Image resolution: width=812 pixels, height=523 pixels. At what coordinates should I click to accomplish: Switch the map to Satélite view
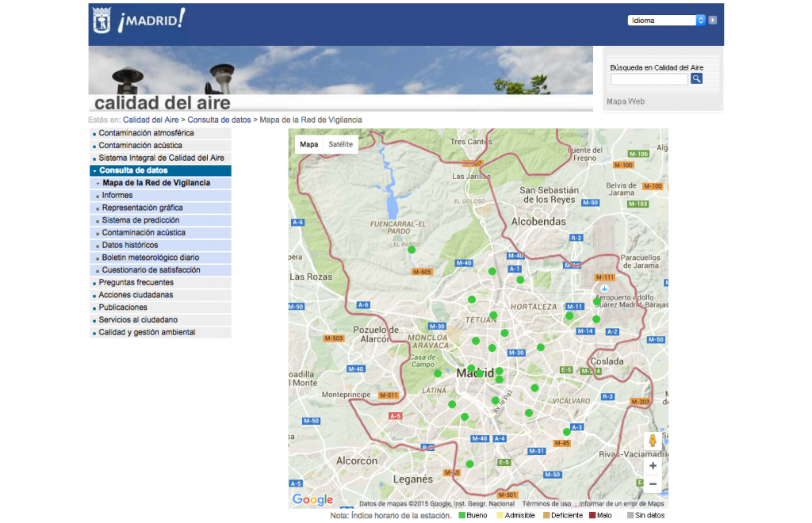click(341, 144)
